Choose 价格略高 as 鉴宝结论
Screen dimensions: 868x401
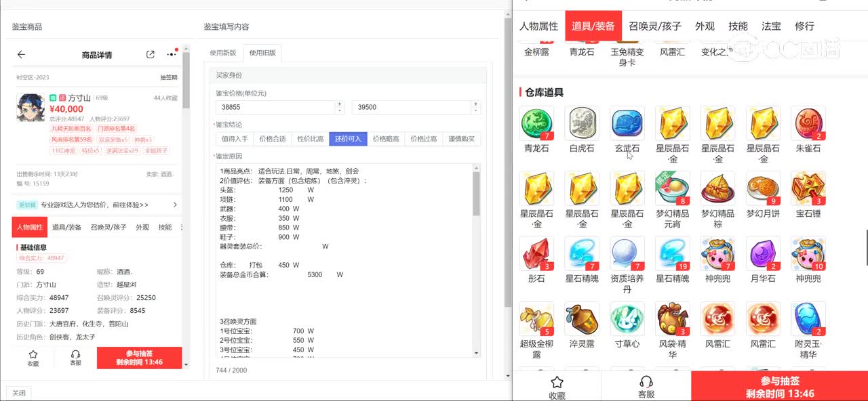(x=386, y=139)
